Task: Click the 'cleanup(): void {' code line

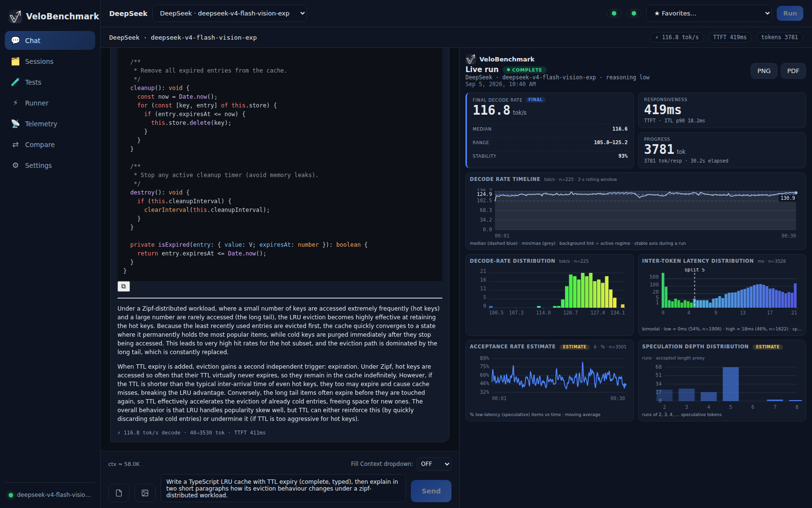Action: [160, 88]
